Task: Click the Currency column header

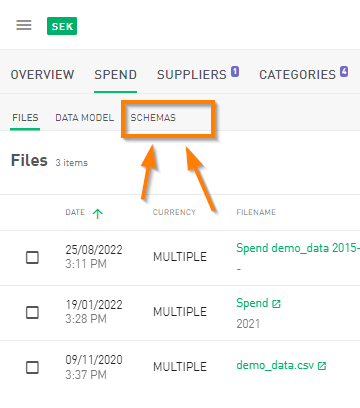Action: (174, 212)
